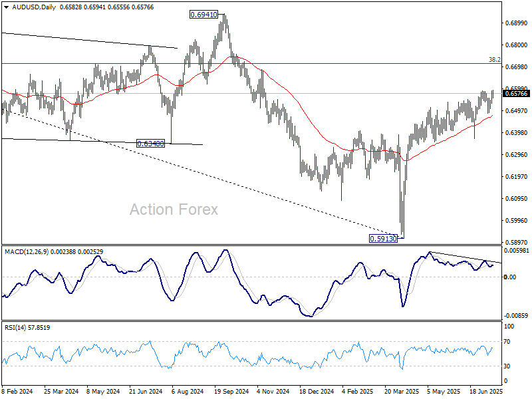Select the 0.69410 peak price label

point(203,14)
